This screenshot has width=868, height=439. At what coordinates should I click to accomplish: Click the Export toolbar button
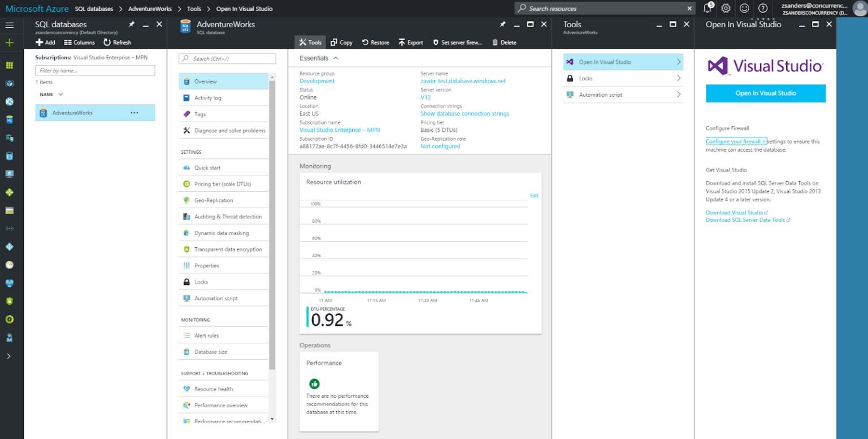(x=411, y=42)
